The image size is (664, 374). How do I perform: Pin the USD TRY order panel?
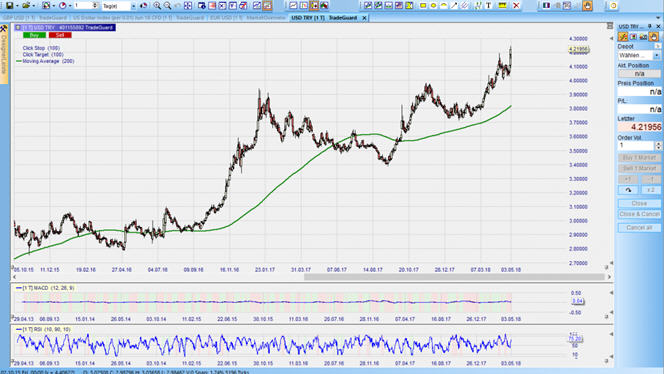click(650, 26)
